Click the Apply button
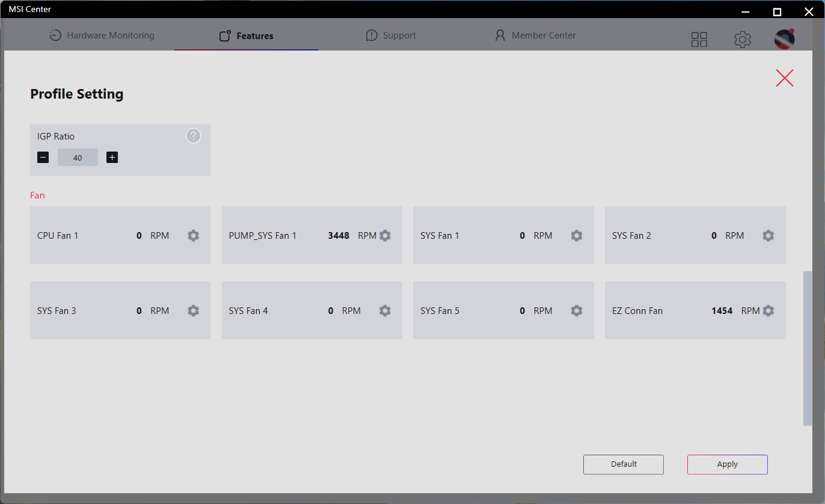 point(728,464)
